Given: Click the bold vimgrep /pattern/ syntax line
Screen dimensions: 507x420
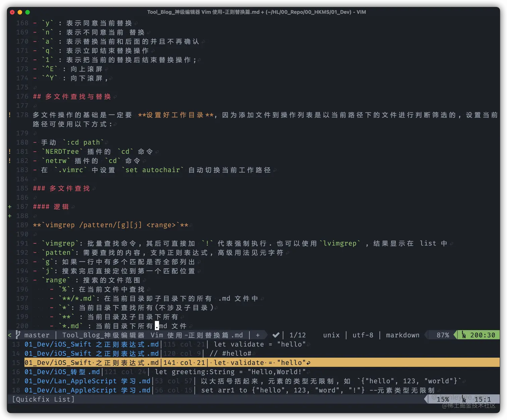Looking at the screenshot, I should click(x=111, y=225).
